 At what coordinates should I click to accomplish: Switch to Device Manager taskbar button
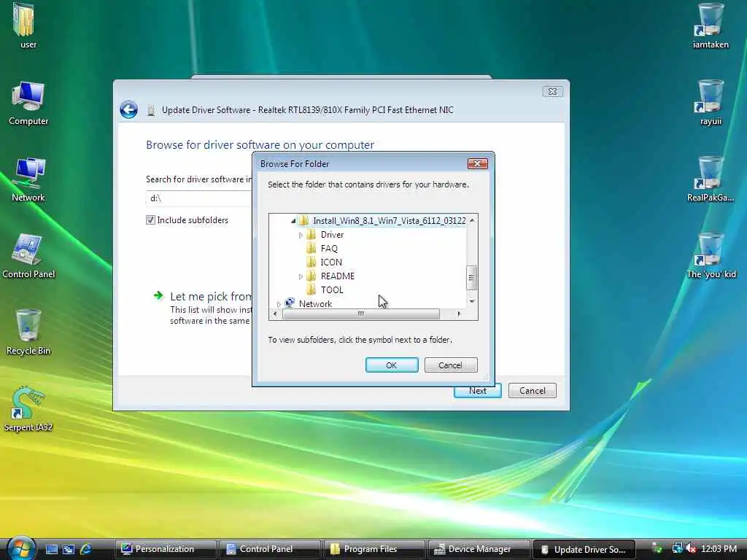click(479, 549)
